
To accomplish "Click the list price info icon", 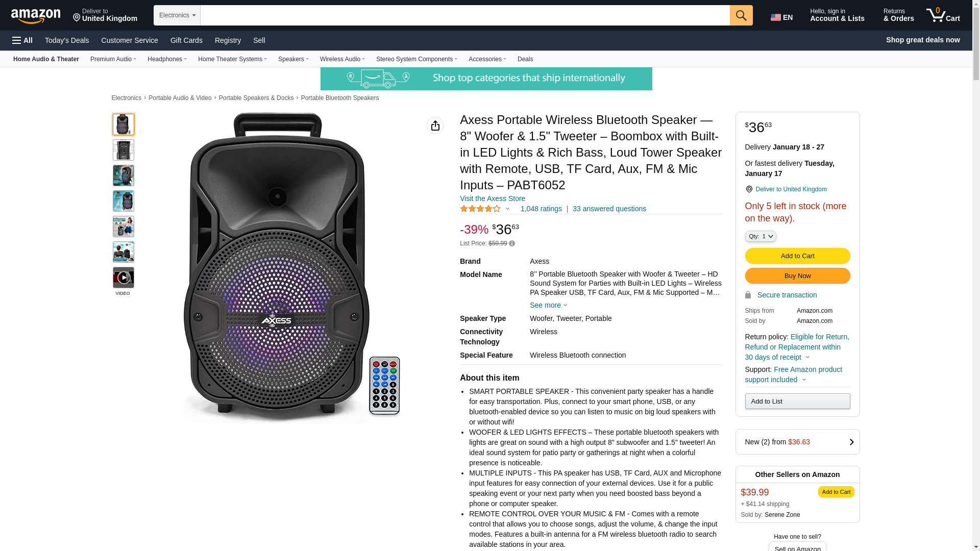I will 512,243.
